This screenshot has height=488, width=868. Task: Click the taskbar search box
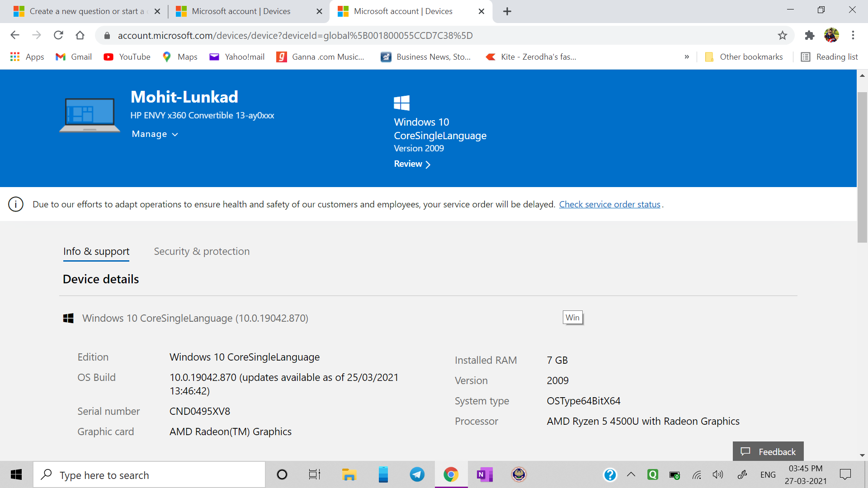149,475
